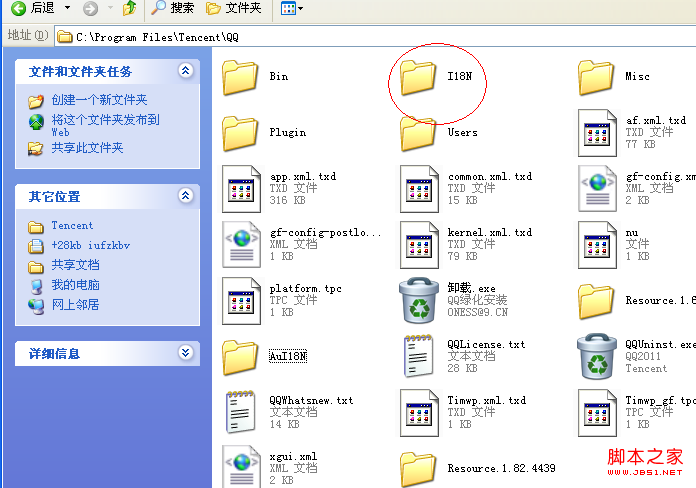Image resolution: width=696 pixels, height=488 pixels.
Task: Open 共享文档 in other places
Action: coord(75,265)
